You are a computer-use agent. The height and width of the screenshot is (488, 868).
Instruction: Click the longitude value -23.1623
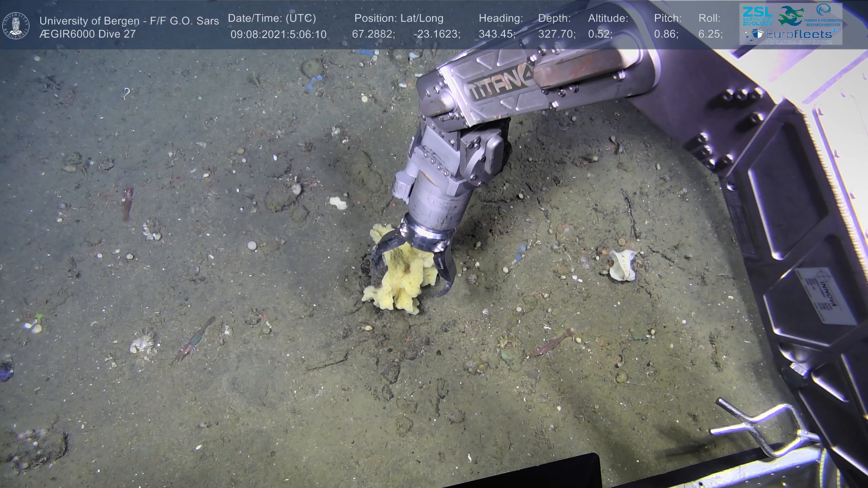436,34
